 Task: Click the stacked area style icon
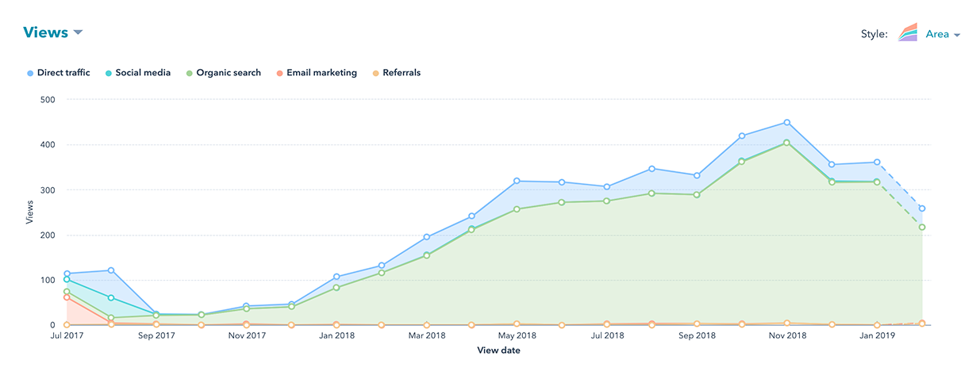coord(908,33)
